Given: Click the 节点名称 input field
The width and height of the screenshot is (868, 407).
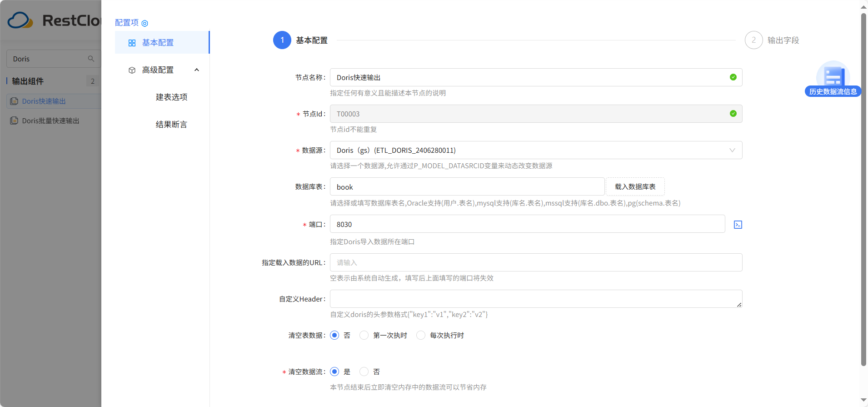Looking at the screenshot, I should point(536,77).
